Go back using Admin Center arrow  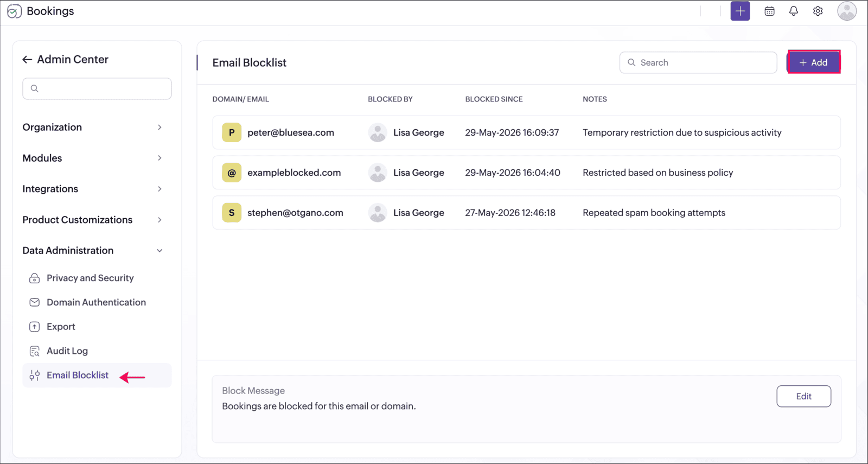point(27,60)
